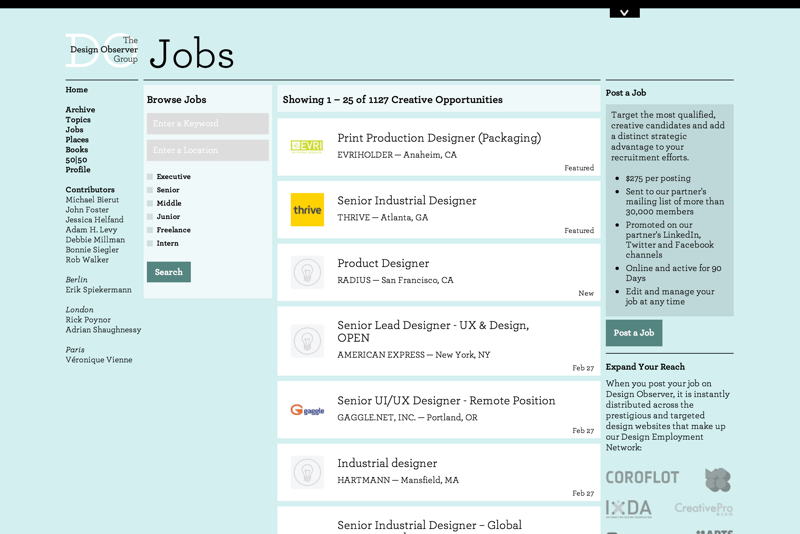Focus the Enter a Keyword field
Screen dimensions: 800x534
tap(208, 123)
